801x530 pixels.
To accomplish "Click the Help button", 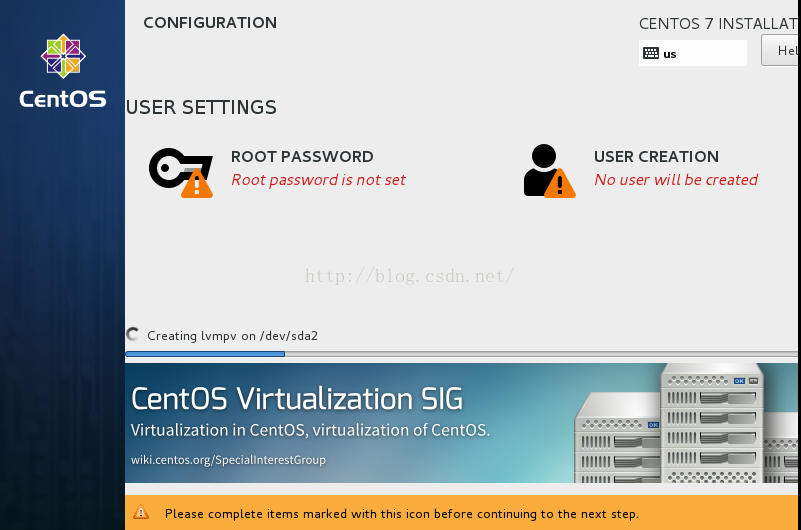I will [779, 50].
